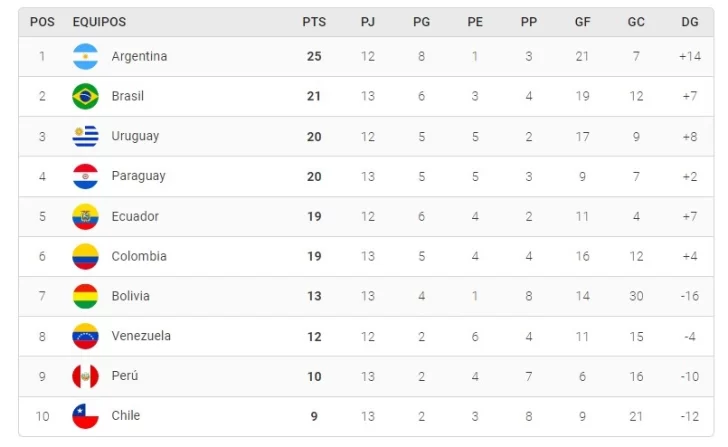Click the Colombia flag icon
Viewport: 728px width, 447px height.
pos(86,257)
